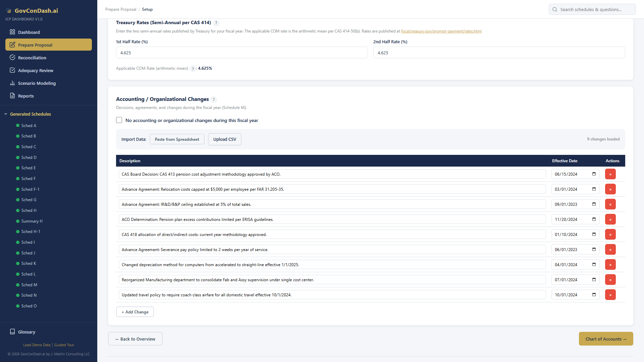Click the Glossary book icon
The width and height of the screenshot is (644, 362).
[12, 332]
